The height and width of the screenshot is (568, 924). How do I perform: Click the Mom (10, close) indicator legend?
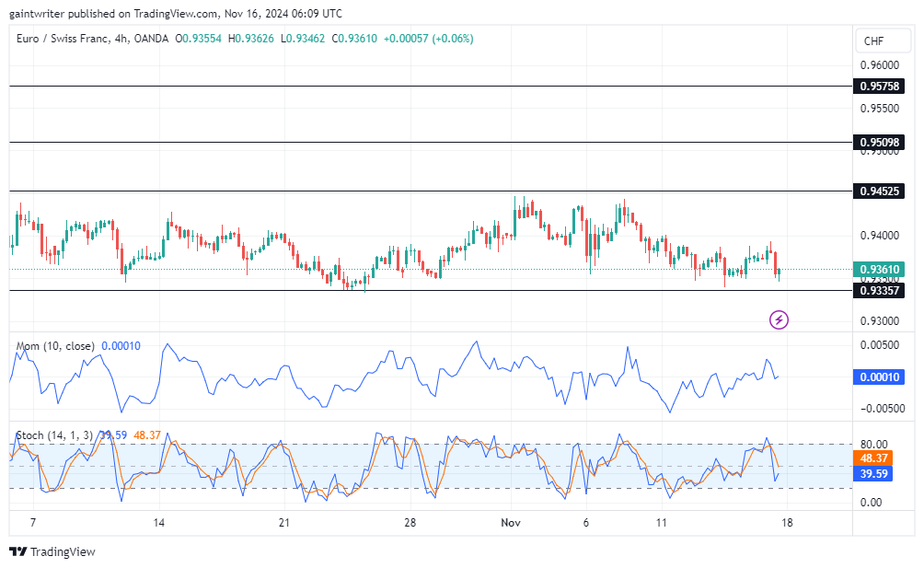[55, 346]
